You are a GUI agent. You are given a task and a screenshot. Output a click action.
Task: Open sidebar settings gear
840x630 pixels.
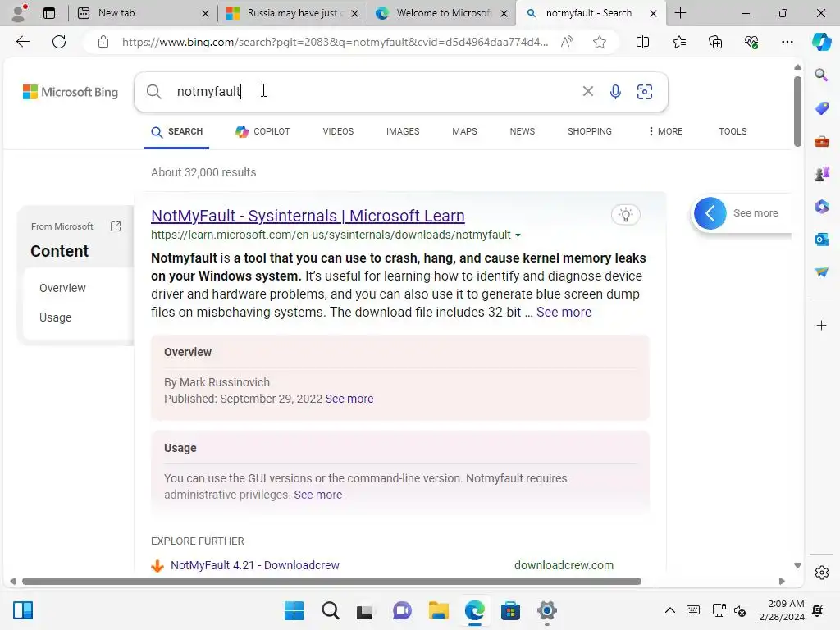tap(822, 573)
